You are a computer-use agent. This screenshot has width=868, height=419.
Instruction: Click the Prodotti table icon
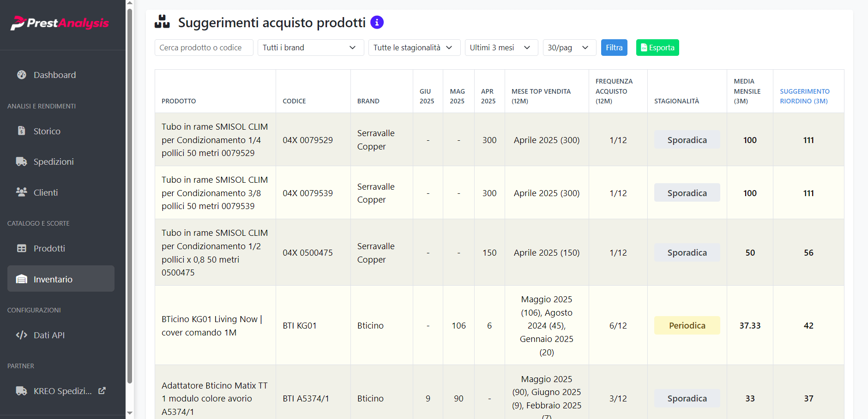click(x=22, y=248)
